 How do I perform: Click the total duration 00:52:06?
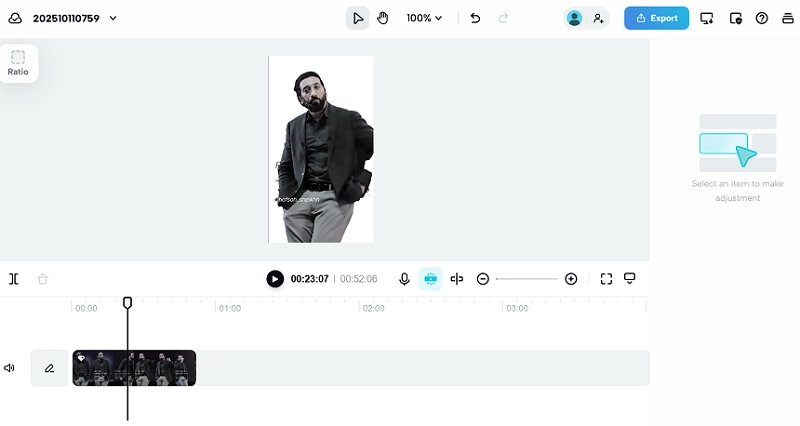coord(359,279)
